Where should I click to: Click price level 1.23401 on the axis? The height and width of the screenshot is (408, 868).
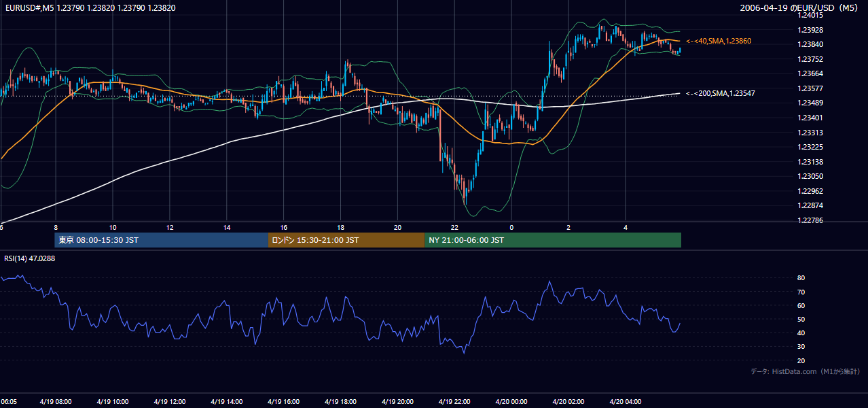click(x=812, y=118)
